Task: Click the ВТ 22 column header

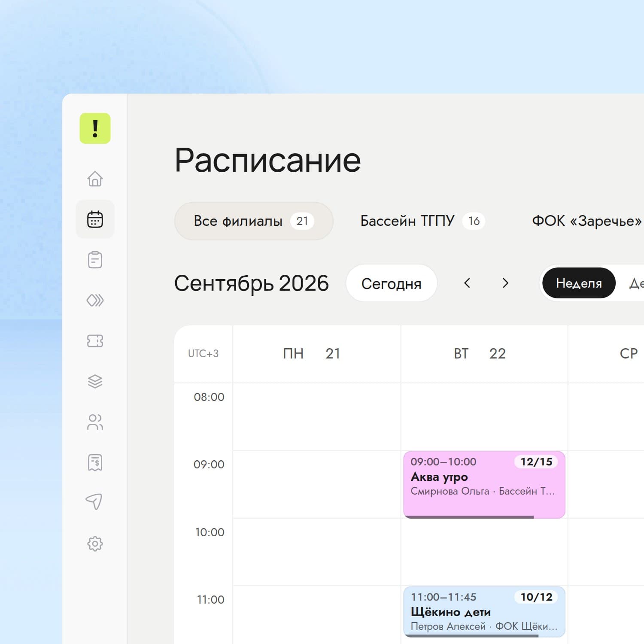Action: pyautogui.click(x=484, y=353)
